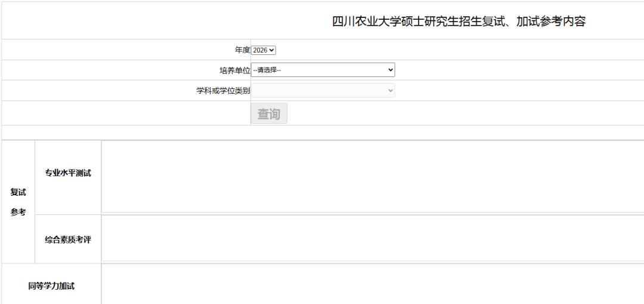
Task: Click the 同等学力加试 row header
Action: [x=51, y=286]
